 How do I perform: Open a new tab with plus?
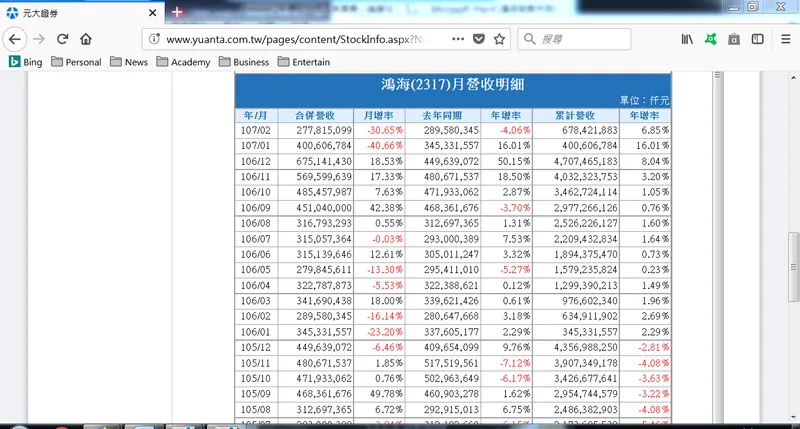(x=177, y=12)
